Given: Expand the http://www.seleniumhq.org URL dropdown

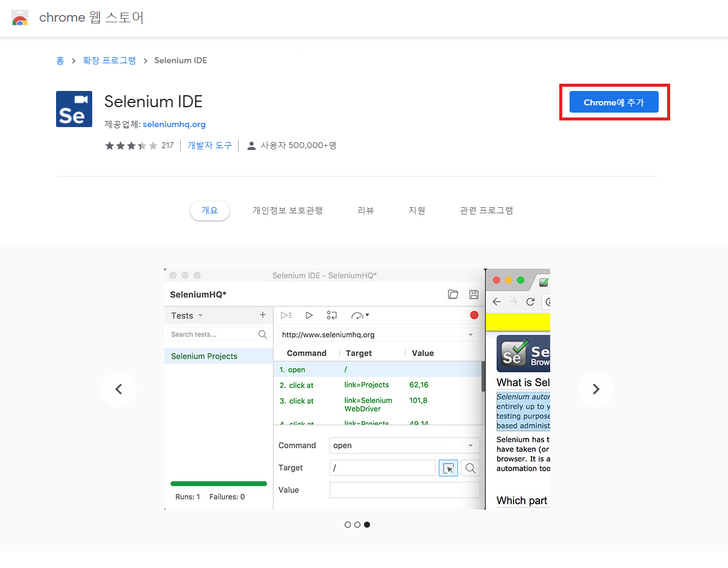Looking at the screenshot, I should [x=471, y=334].
